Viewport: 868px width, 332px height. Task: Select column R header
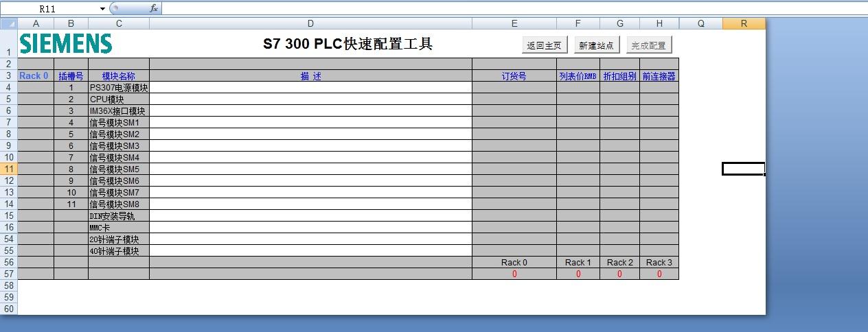pos(744,23)
